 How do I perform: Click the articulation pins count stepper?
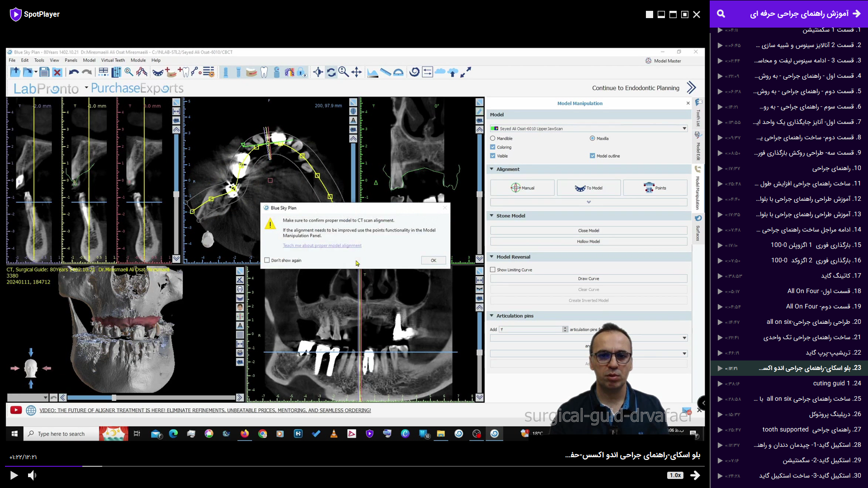coord(565,329)
